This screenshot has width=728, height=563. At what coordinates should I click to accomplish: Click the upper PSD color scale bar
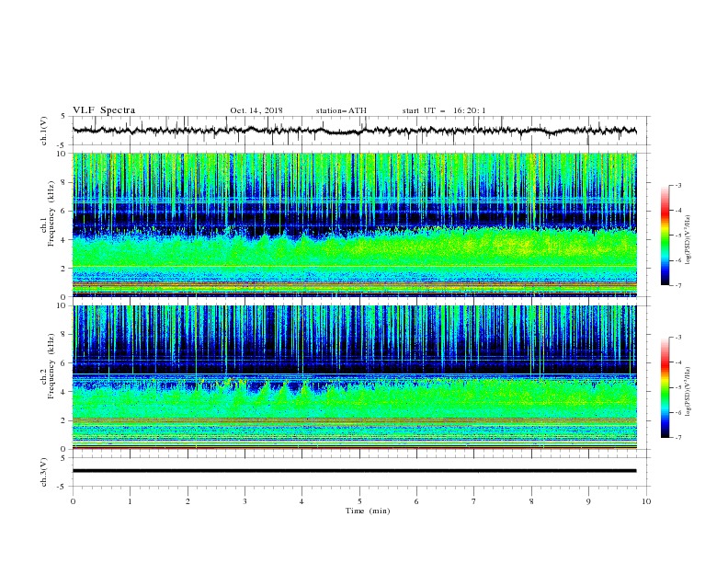tap(665, 236)
